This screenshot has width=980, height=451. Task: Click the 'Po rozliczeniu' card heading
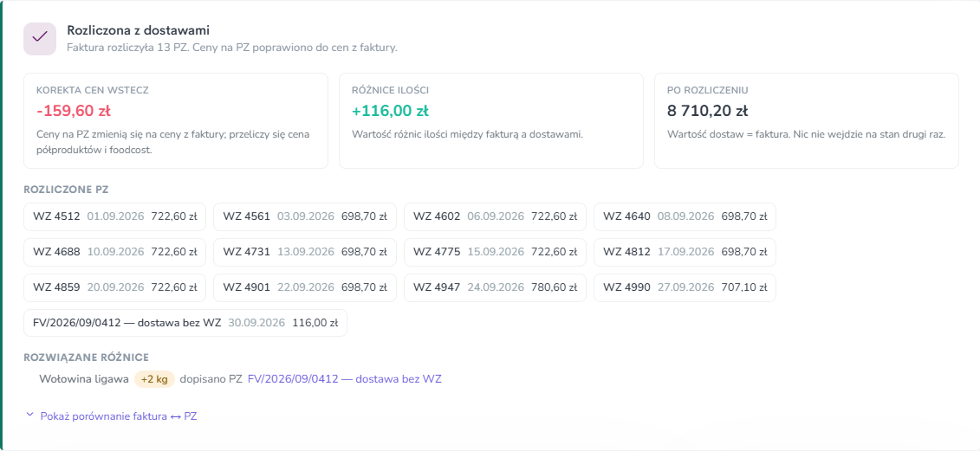708,90
